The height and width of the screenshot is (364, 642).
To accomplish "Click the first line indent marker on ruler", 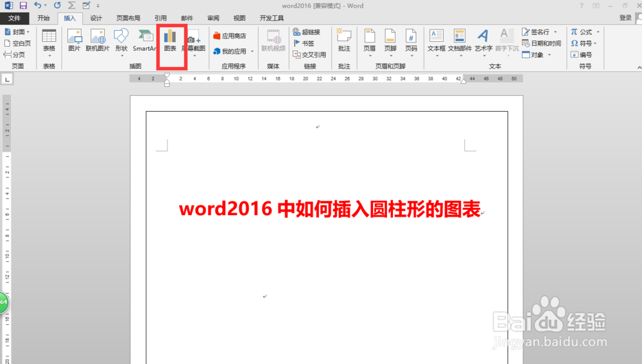I will point(167,75).
